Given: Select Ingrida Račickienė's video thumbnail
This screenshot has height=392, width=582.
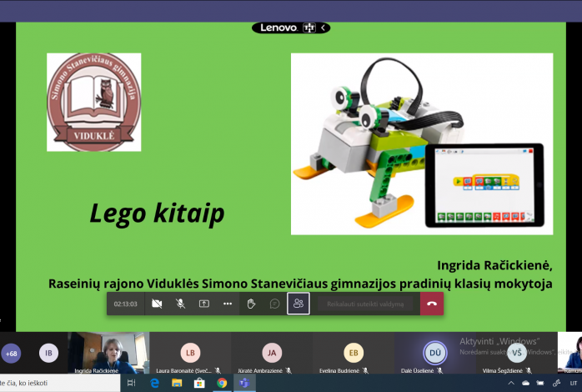Looking at the screenshot, I should (x=108, y=352).
